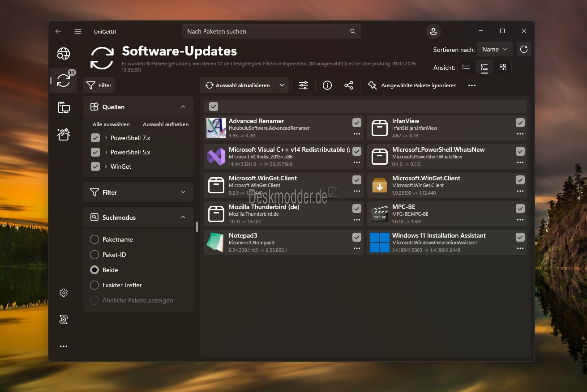Choose Exakter Treffer radio option

[94, 285]
